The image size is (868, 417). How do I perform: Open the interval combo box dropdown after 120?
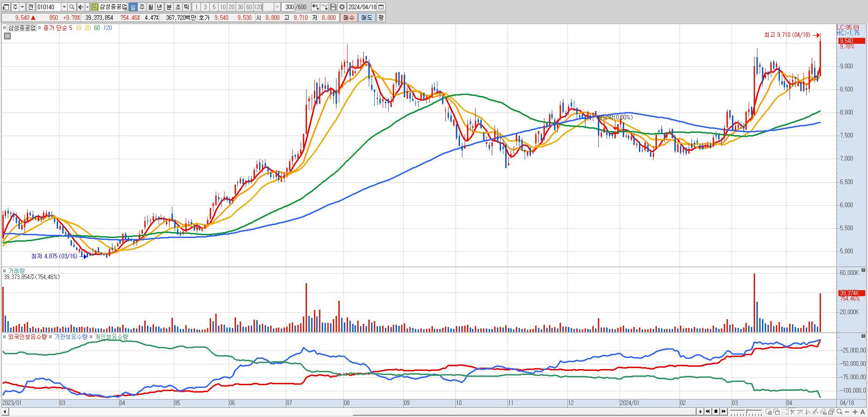[x=277, y=7]
